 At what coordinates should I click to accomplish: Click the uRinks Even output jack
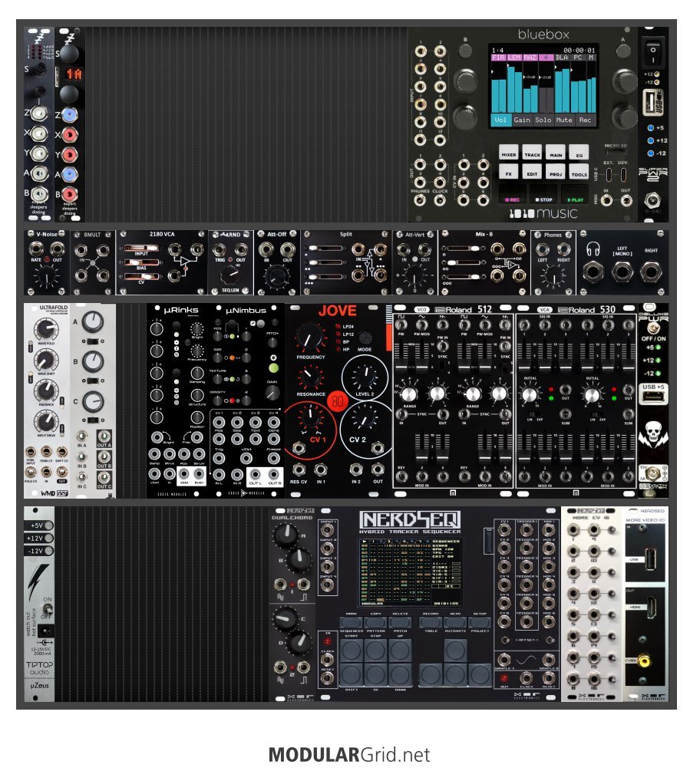pyautogui.click(x=200, y=474)
